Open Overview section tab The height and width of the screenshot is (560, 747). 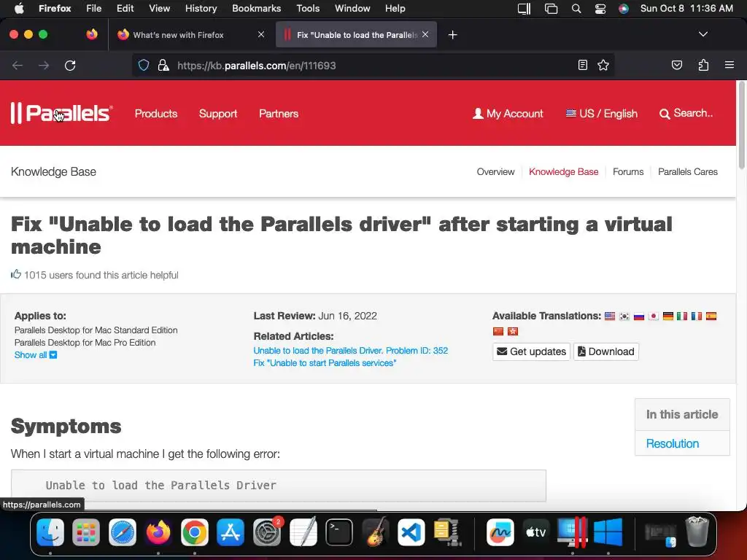(495, 172)
